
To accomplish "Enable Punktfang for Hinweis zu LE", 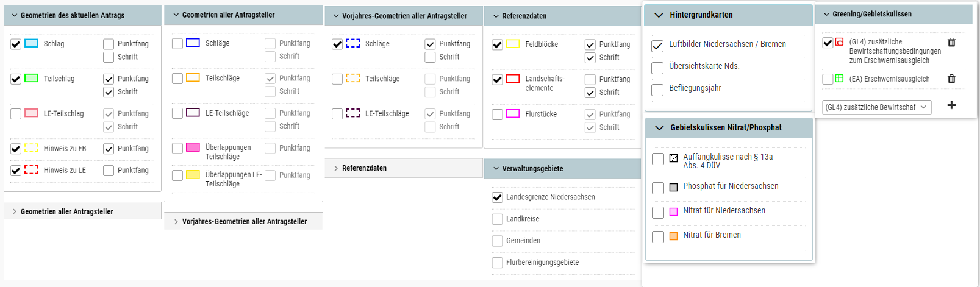I will pos(109,171).
